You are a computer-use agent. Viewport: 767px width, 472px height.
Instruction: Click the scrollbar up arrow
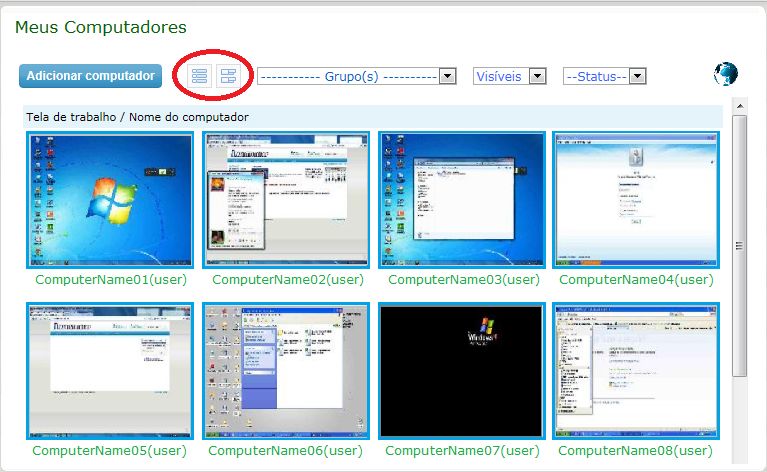[x=740, y=106]
